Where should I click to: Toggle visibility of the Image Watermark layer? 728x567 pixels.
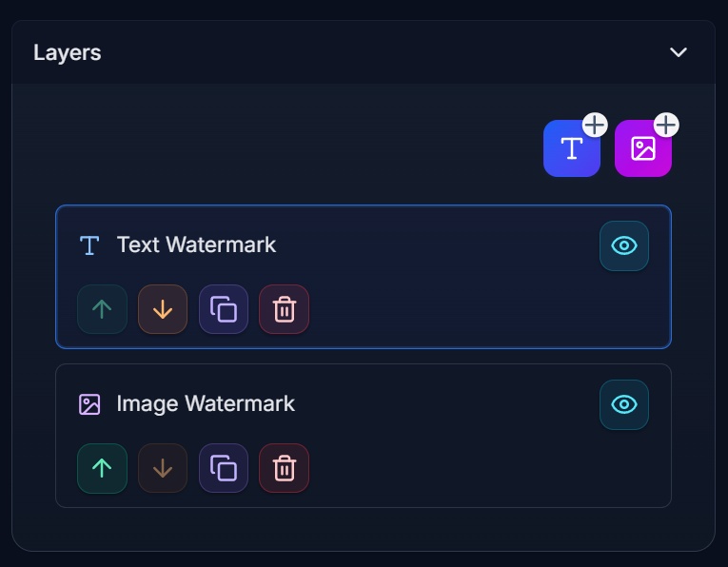pos(624,404)
